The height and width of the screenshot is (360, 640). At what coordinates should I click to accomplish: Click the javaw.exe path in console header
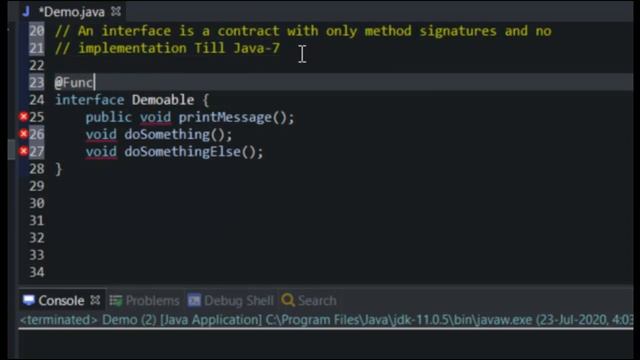point(398,320)
